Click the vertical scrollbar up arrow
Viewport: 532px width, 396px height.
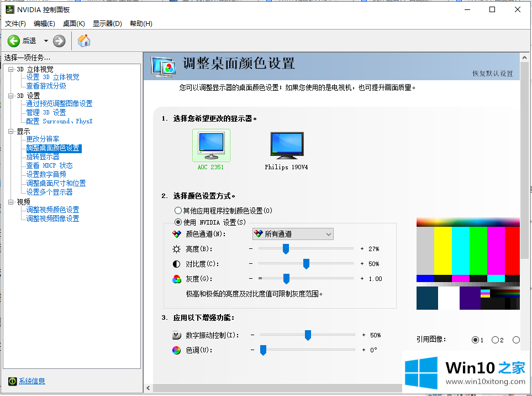[524, 58]
